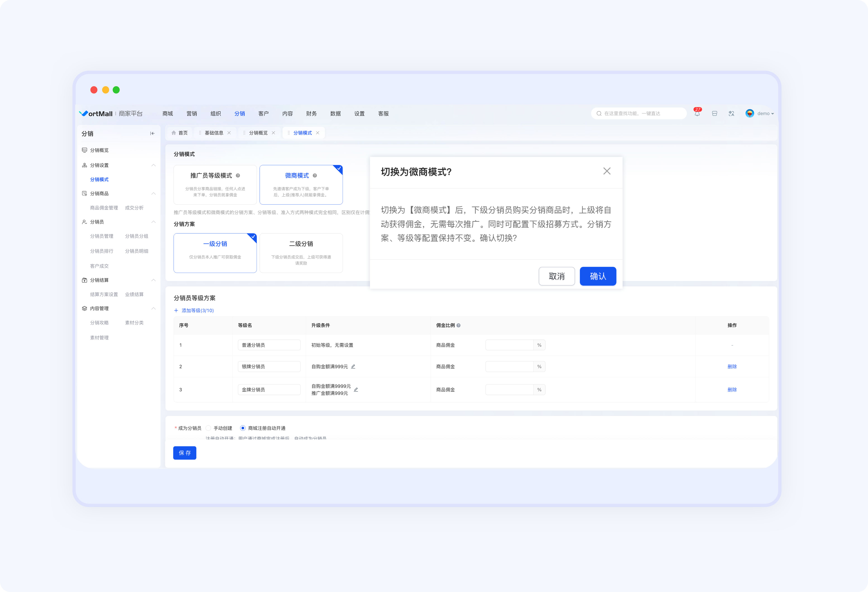Open the 数据 top menu
This screenshot has width=868, height=592.
point(335,114)
